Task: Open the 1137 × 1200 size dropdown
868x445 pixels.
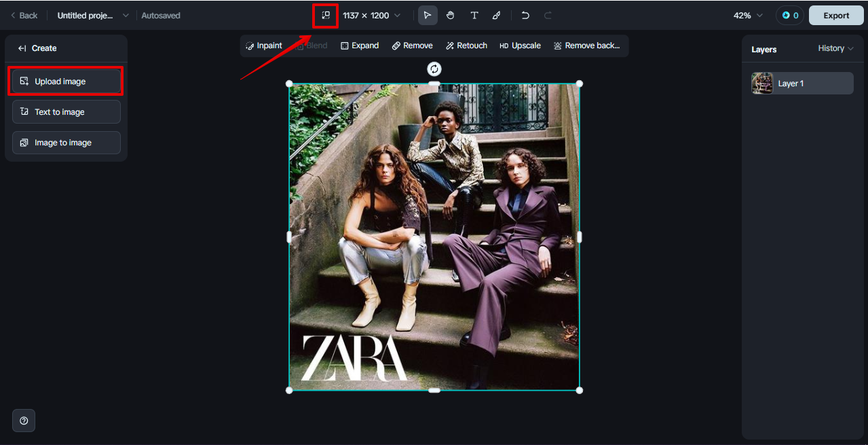Action: [371, 15]
